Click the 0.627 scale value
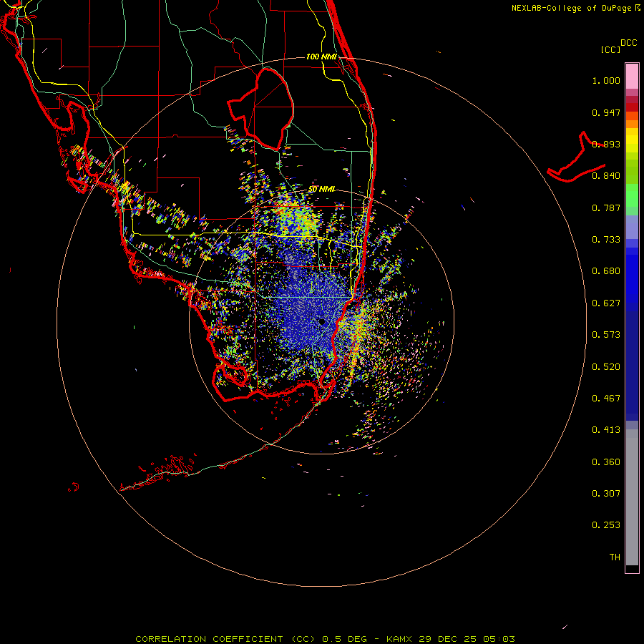Image resolution: width=644 pixels, height=644 pixels. 606,303
